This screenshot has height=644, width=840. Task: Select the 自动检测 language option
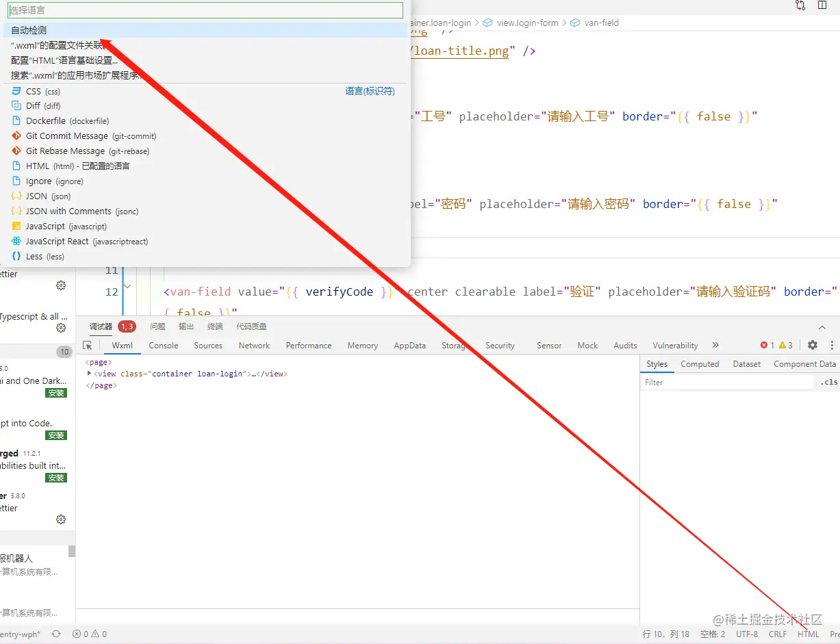(205, 30)
